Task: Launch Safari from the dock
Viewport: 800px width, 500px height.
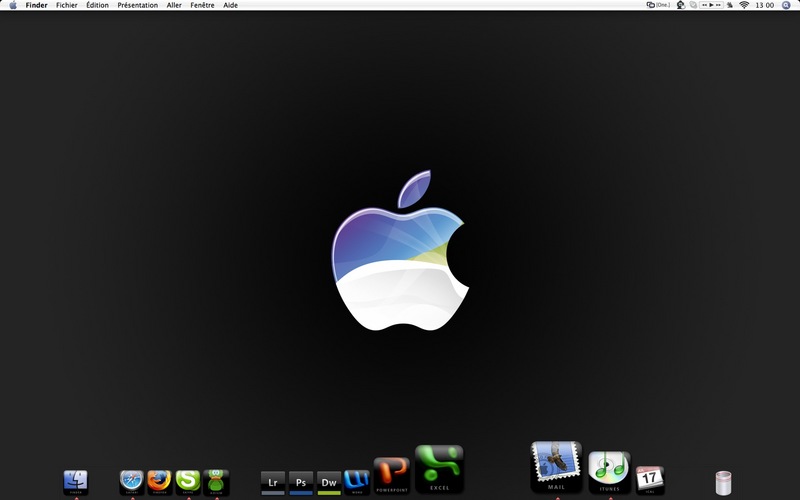Action: click(132, 483)
